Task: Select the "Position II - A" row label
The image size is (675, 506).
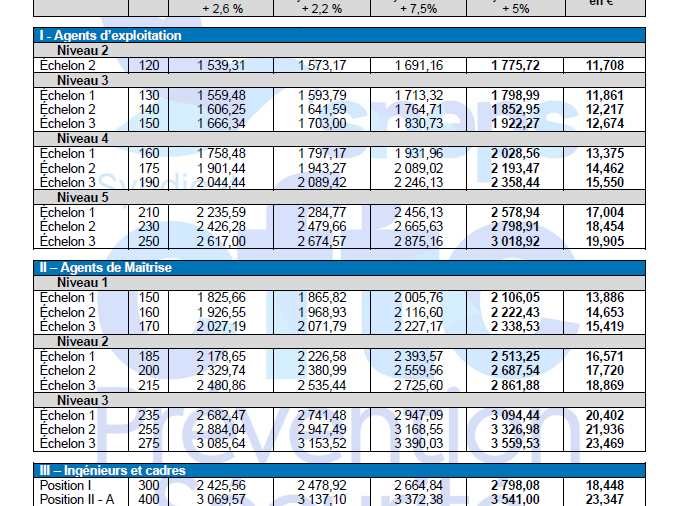Action: [x=76, y=499]
